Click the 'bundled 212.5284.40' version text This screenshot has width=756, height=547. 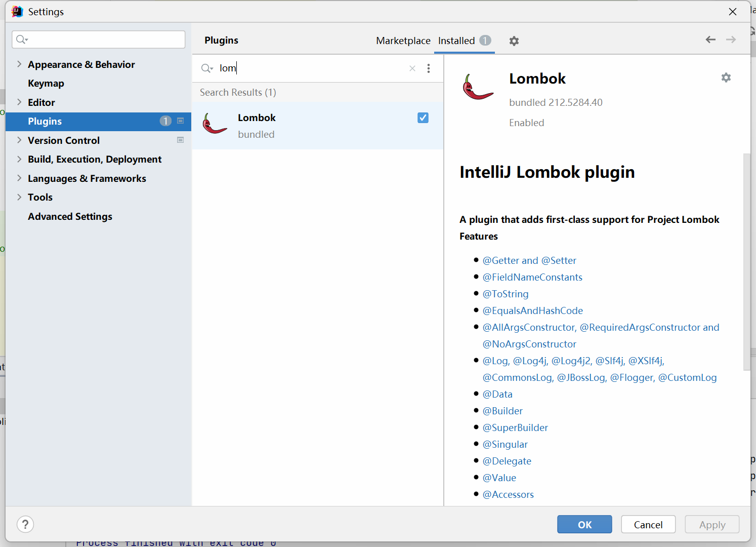[556, 102]
